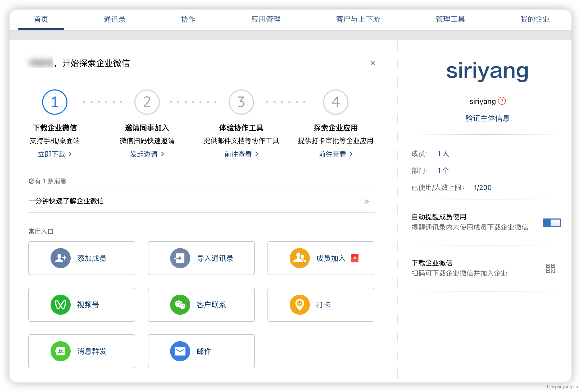
Task: Click the orange 打卡 location pin icon
Action: tap(300, 304)
